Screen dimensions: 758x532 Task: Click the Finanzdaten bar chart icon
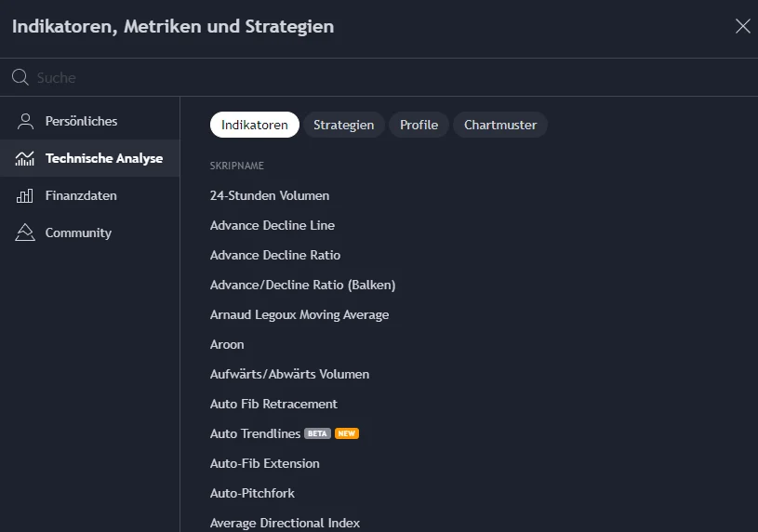click(x=25, y=195)
